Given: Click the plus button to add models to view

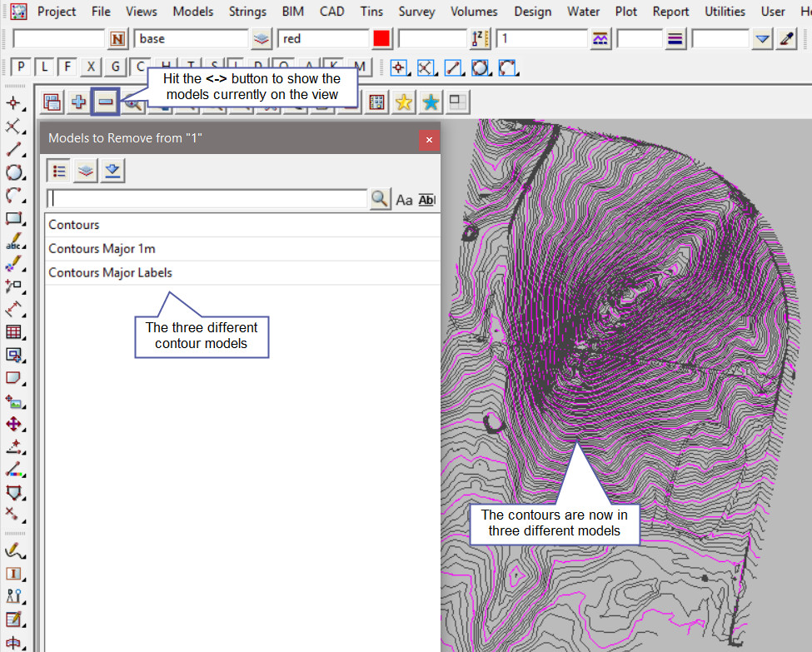Looking at the screenshot, I should coord(79,102).
